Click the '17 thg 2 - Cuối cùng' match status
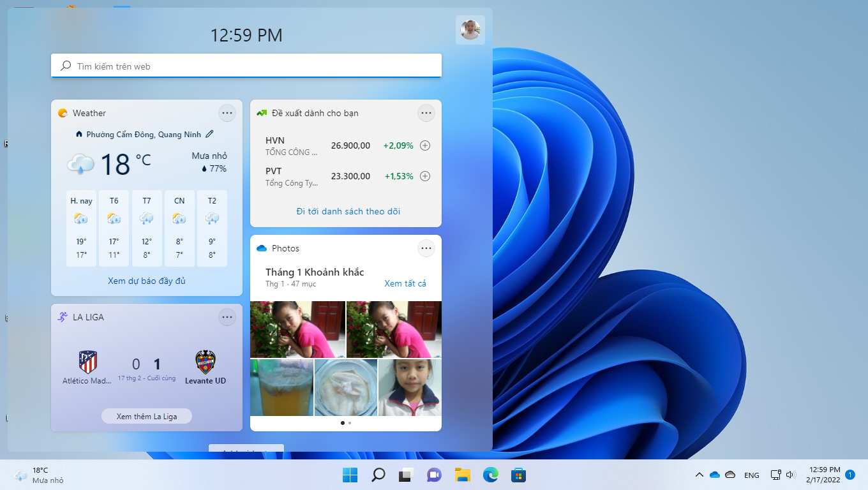The image size is (868, 490). point(147,378)
